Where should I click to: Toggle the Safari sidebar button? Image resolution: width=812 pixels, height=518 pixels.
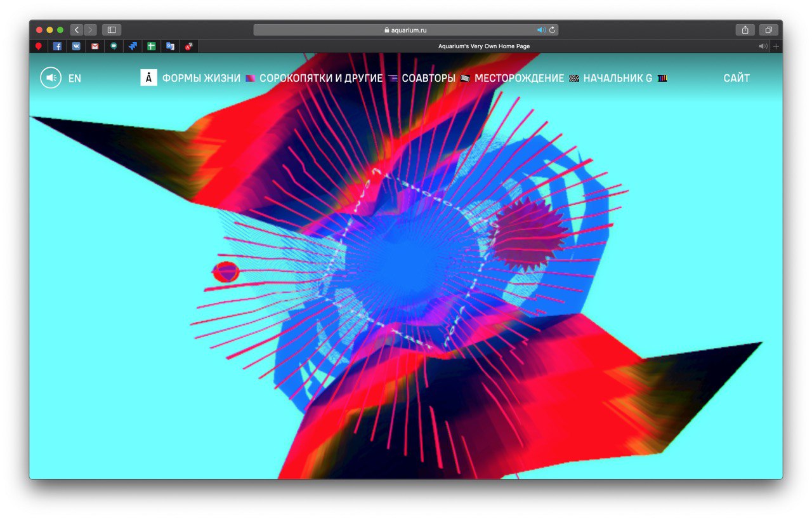click(x=112, y=30)
